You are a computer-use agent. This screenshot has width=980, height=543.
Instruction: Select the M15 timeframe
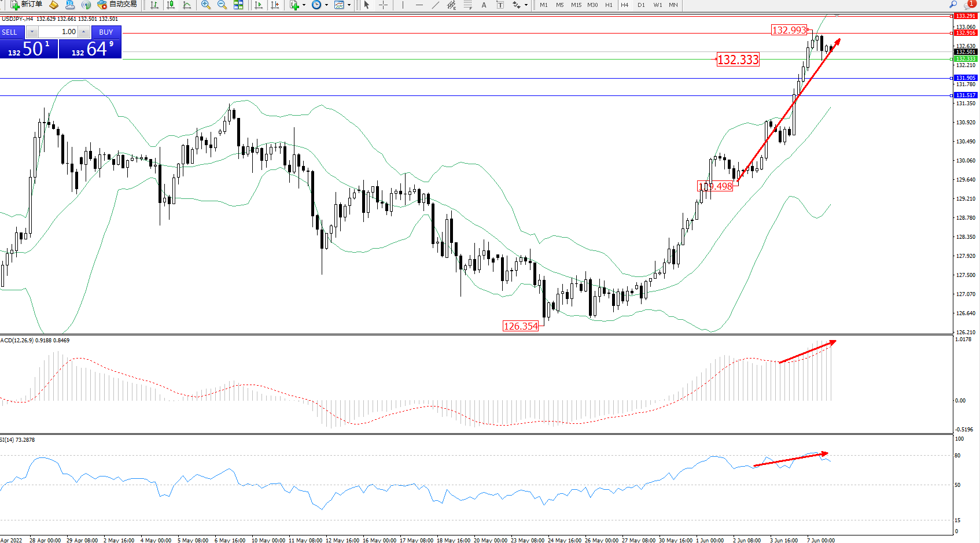pos(576,5)
